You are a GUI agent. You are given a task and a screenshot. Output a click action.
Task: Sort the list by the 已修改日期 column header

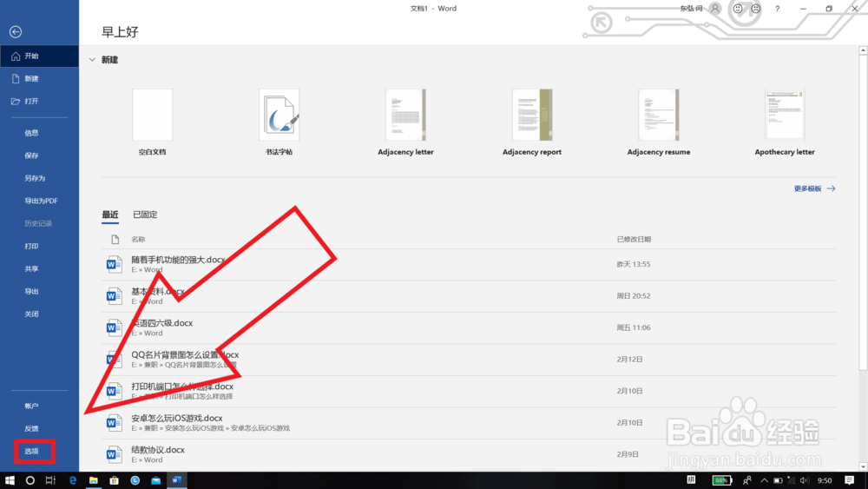click(634, 239)
